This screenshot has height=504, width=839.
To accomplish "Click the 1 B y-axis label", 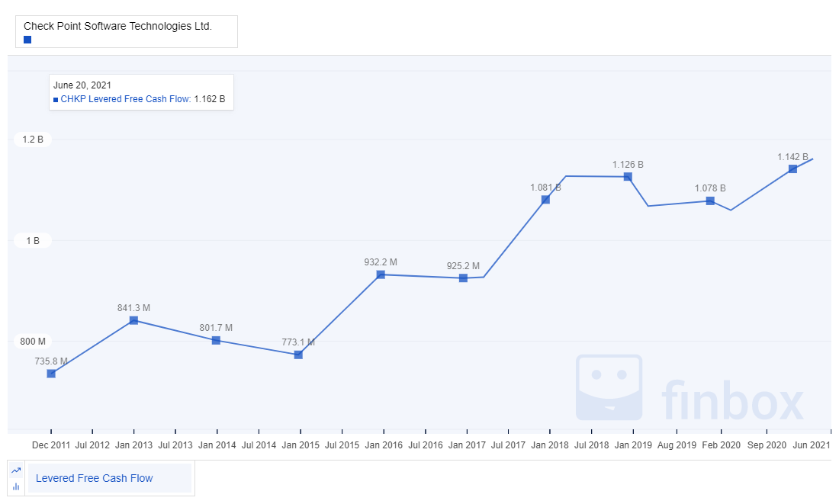I will click(x=33, y=240).
